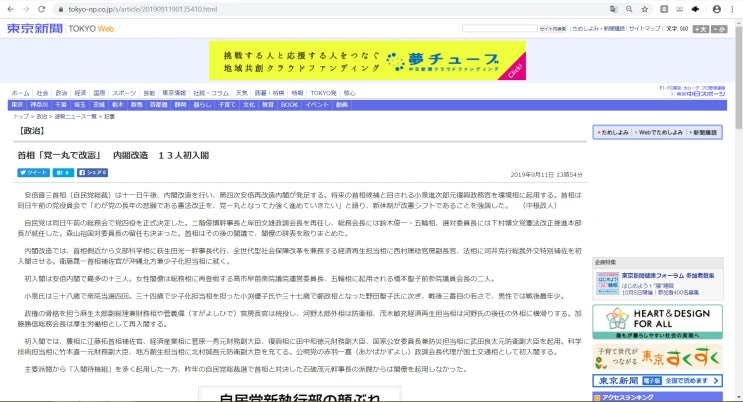Click the 新聞購読 link in sidebar box
743x402 pixels.
705,132
